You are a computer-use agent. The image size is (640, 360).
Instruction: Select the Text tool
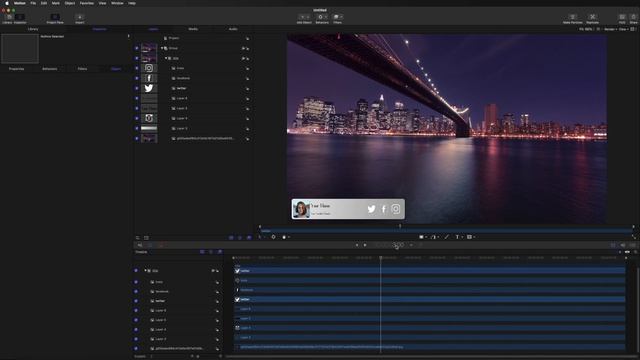pos(457,237)
